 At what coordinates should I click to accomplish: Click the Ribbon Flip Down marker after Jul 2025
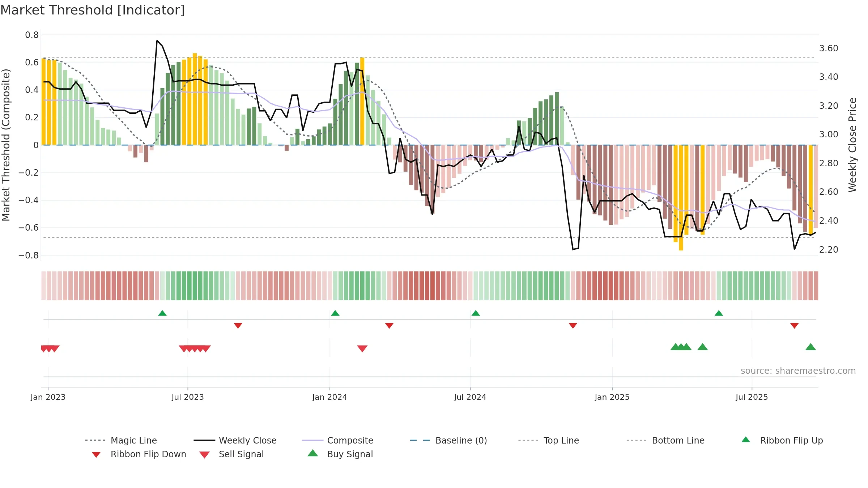[x=795, y=326]
